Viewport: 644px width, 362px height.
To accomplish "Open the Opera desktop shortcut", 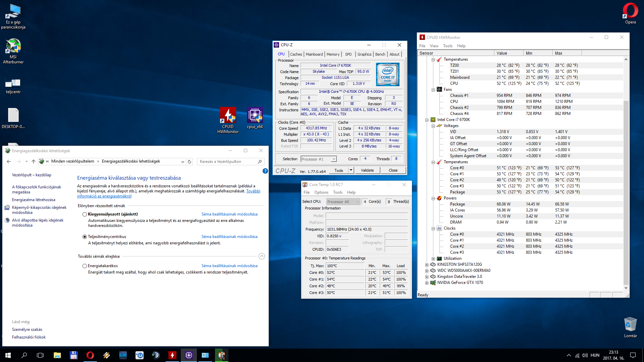I will click(630, 13).
